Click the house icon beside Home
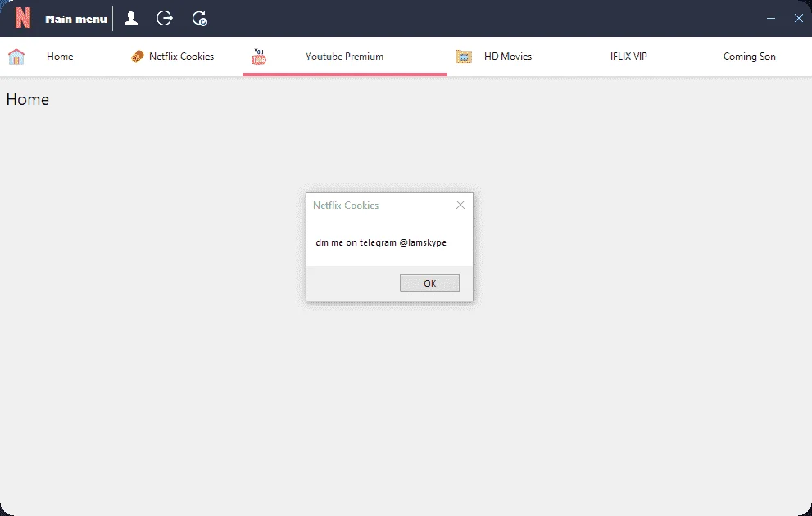Image resolution: width=812 pixels, height=516 pixels. [16, 57]
